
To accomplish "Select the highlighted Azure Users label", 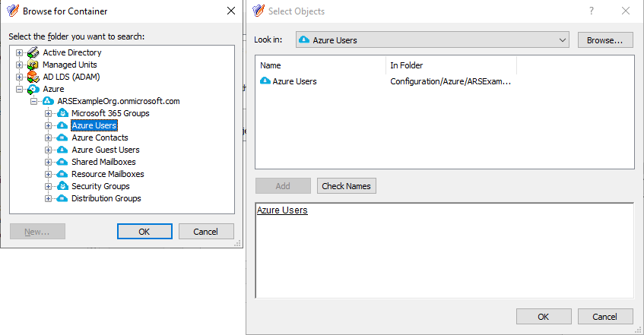I will (x=94, y=125).
